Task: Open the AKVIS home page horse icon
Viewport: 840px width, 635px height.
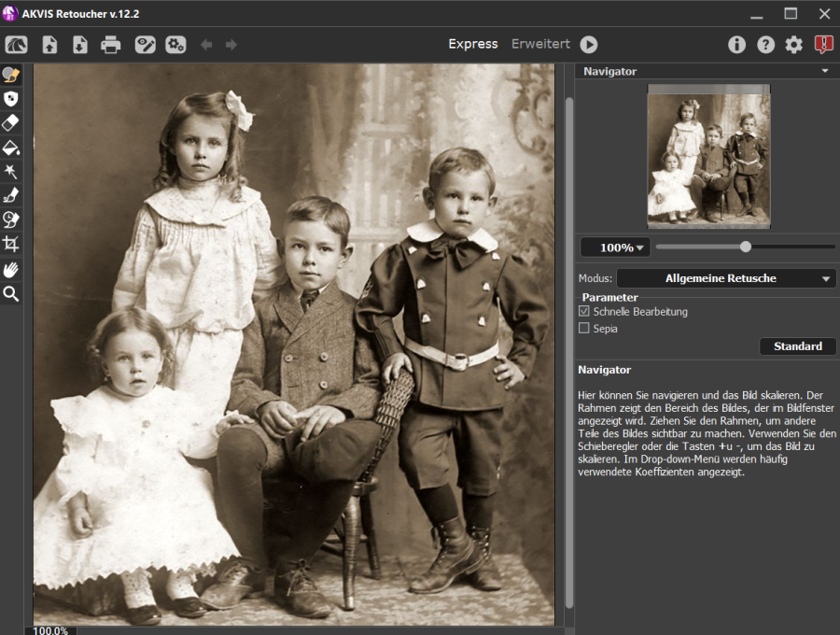Action: 16,45
